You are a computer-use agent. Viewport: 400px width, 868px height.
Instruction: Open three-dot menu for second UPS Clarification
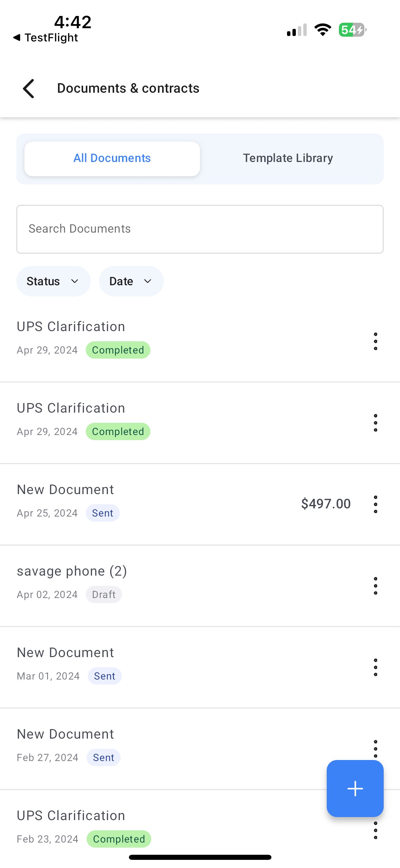tap(375, 423)
